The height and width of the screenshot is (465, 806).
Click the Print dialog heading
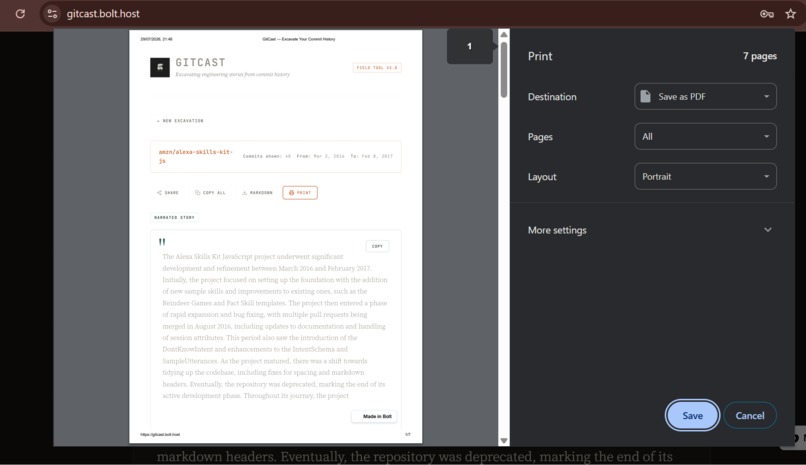540,56
